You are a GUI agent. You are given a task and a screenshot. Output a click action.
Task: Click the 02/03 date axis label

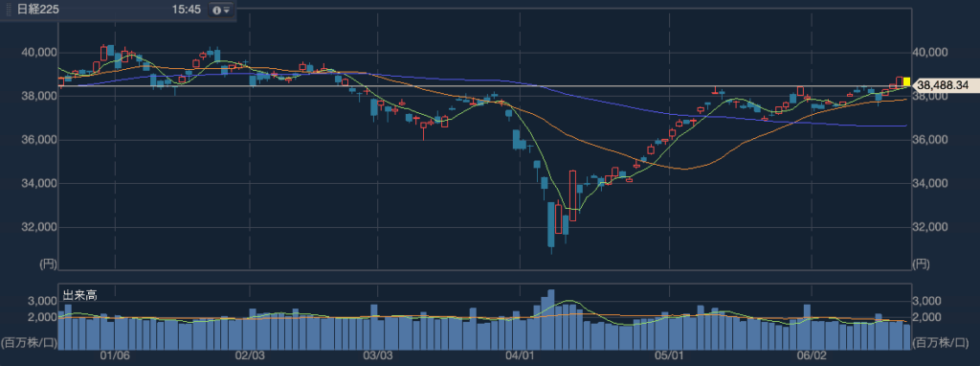(x=250, y=355)
